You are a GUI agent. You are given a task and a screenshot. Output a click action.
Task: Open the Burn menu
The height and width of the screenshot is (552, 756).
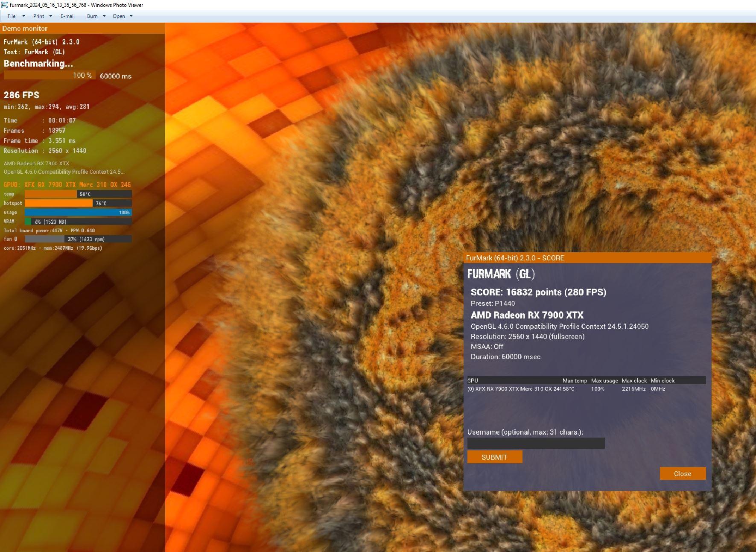coord(92,16)
